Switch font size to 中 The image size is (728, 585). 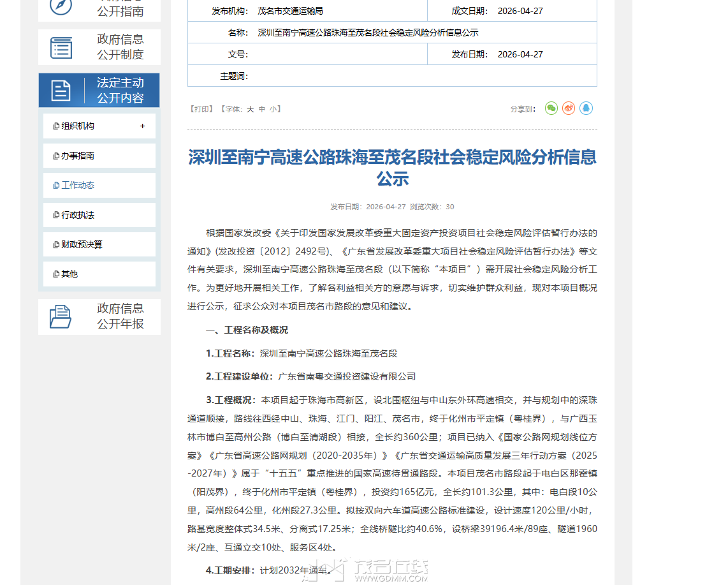tap(262, 109)
